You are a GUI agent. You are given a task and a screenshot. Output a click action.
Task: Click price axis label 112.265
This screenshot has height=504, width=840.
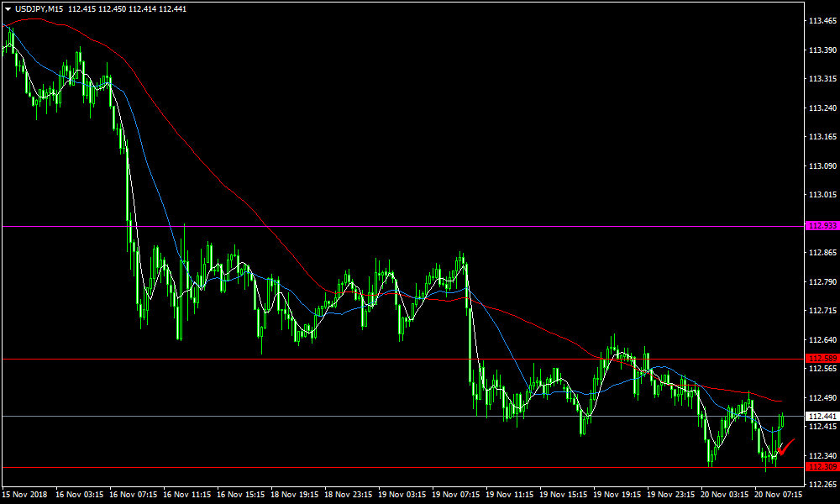tap(822, 484)
